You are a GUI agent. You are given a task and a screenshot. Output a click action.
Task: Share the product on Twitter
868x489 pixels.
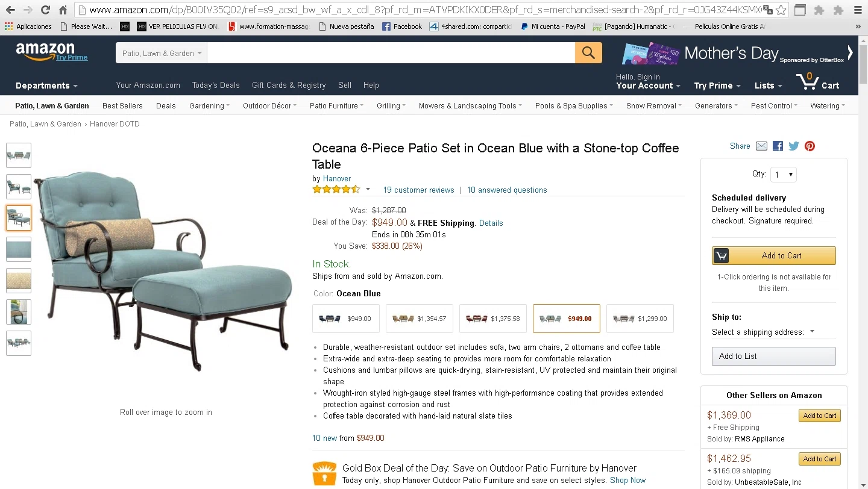coord(794,146)
